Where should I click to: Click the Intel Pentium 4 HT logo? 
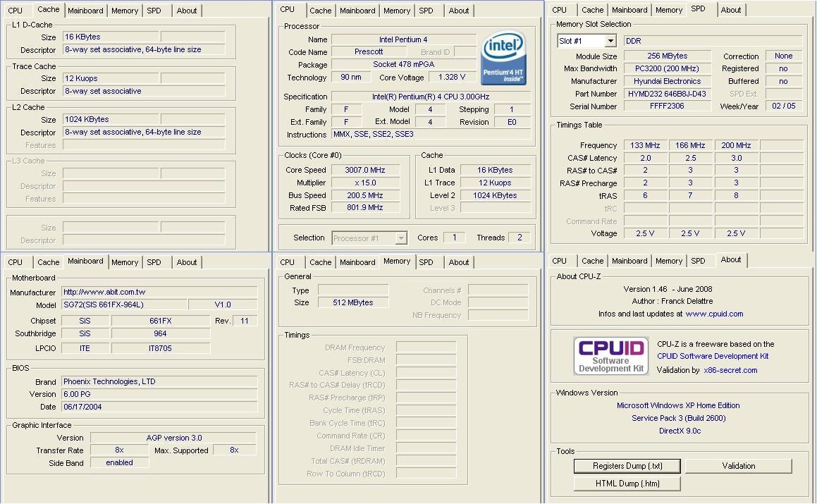[503, 58]
